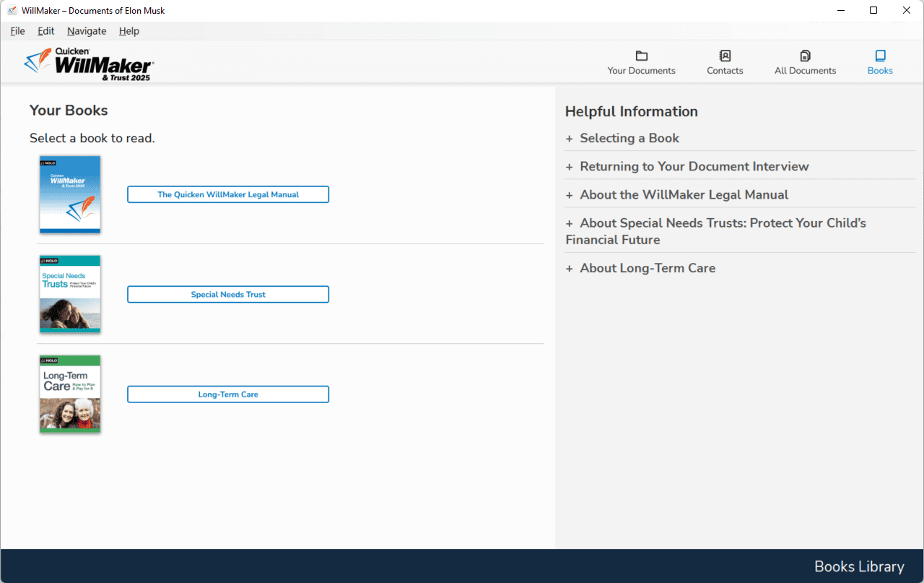Screen dimensions: 924x583
Task: Expand About the WillMaker Legal Manual
Action: coord(684,194)
